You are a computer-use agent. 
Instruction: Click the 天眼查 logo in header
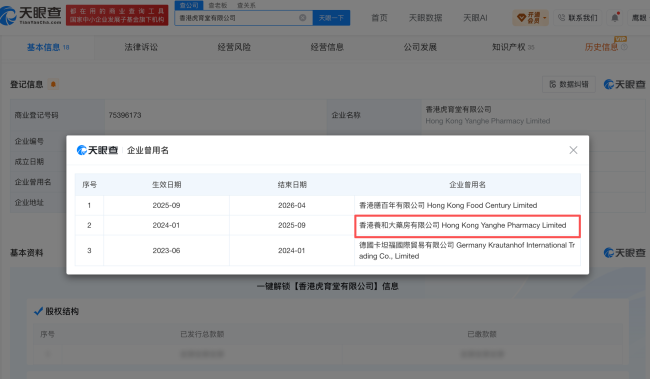point(31,15)
